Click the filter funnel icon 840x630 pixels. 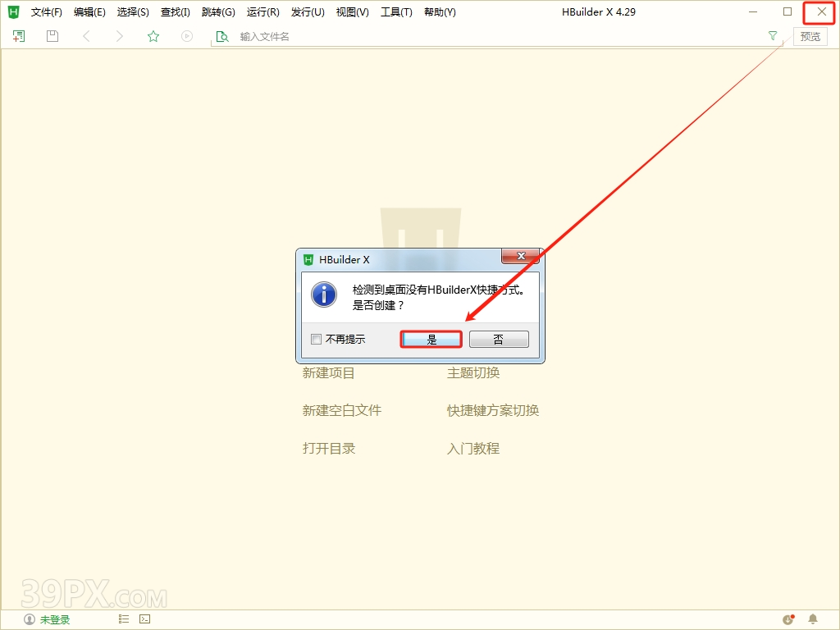pos(773,36)
